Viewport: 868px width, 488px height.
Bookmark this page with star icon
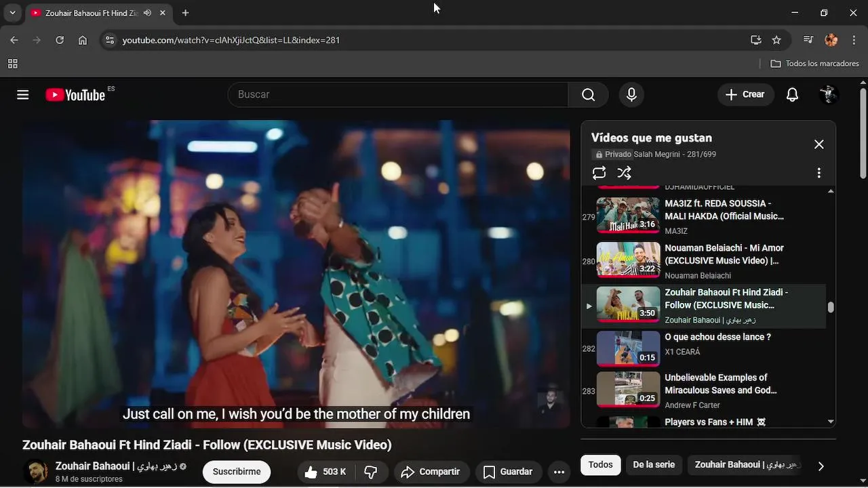pyautogui.click(x=776, y=40)
